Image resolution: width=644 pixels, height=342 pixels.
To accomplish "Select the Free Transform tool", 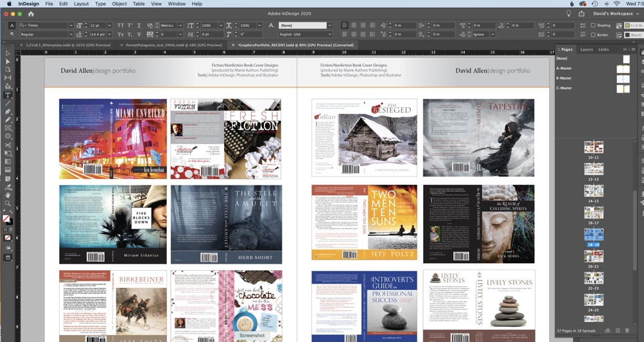I will (x=8, y=153).
